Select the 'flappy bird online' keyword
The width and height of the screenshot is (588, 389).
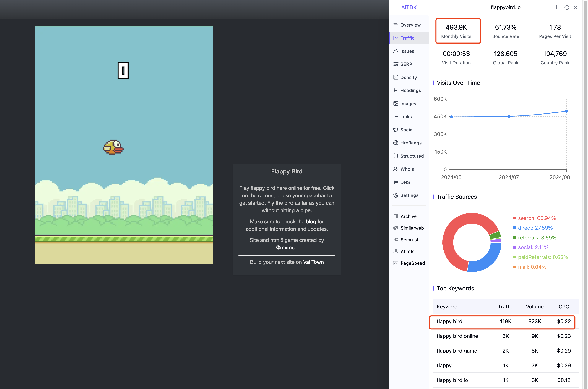click(457, 336)
